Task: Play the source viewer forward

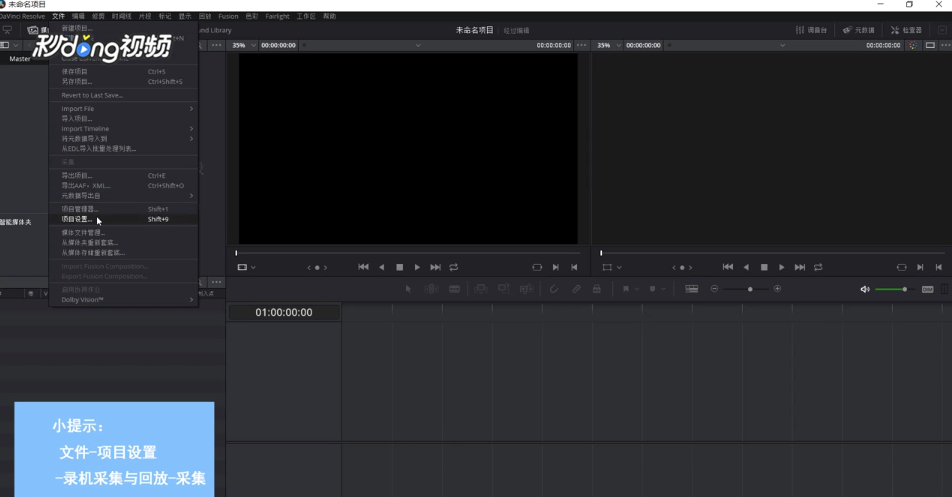Action: [x=417, y=267]
